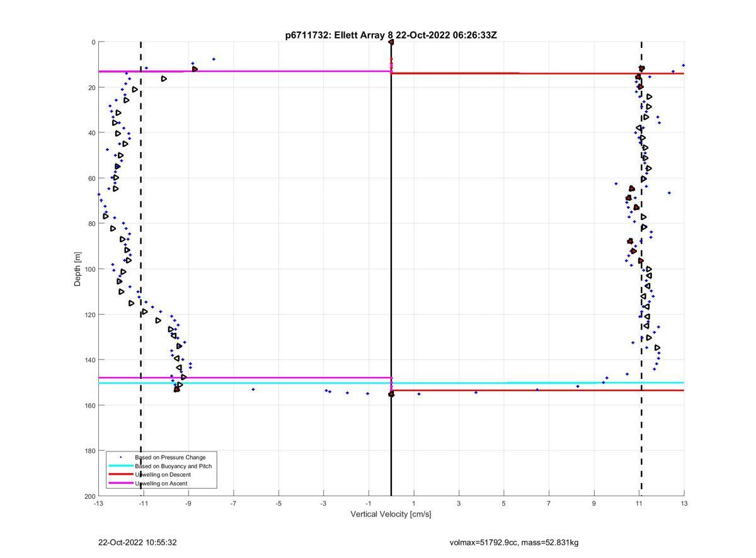The width and height of the screenshot is (756, 558).
Task: Click x-axis tick label '-11'
Action: 143,504
